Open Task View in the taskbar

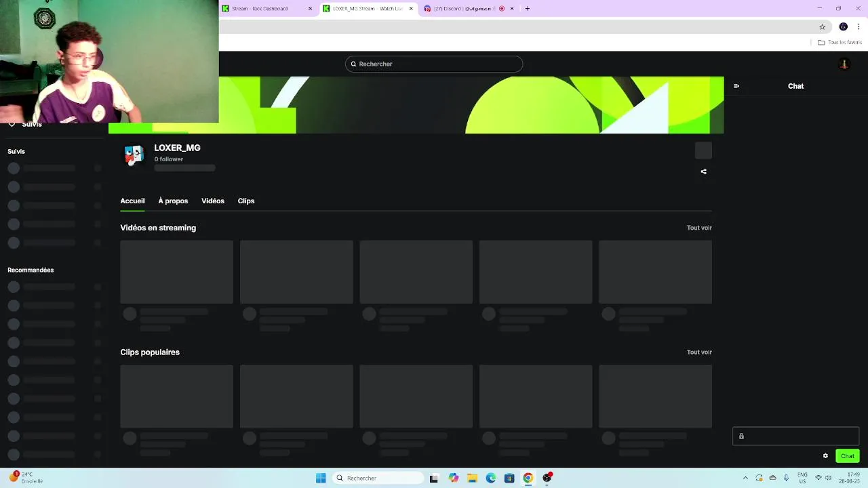(434, 478)
